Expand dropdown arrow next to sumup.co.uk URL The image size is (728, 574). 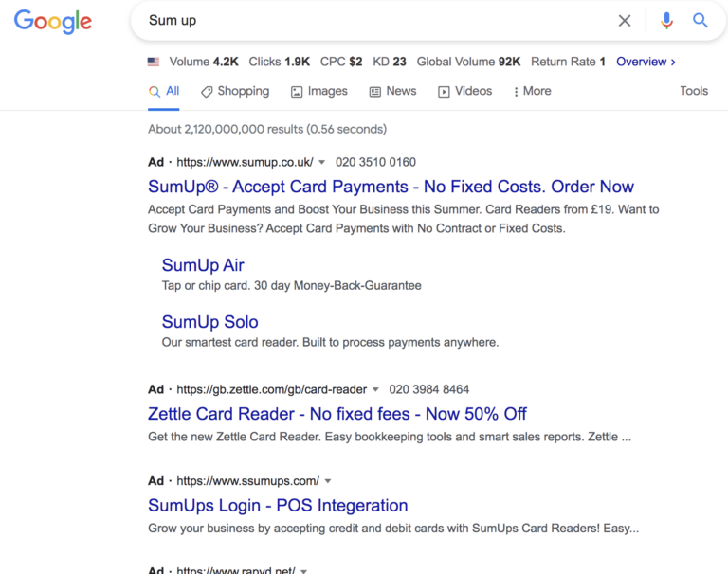(321, 162)
